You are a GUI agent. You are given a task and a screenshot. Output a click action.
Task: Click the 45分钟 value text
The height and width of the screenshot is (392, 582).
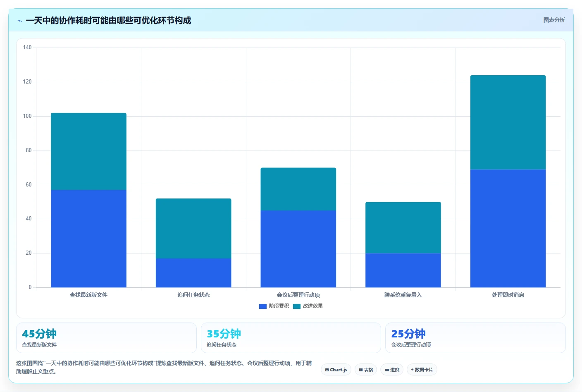coord(39,334)
